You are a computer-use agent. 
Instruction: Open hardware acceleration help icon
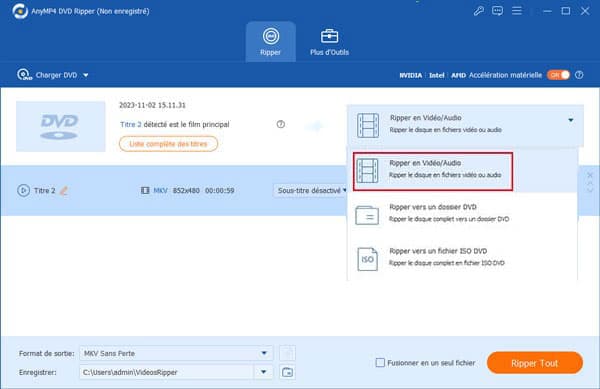(579, 75)
